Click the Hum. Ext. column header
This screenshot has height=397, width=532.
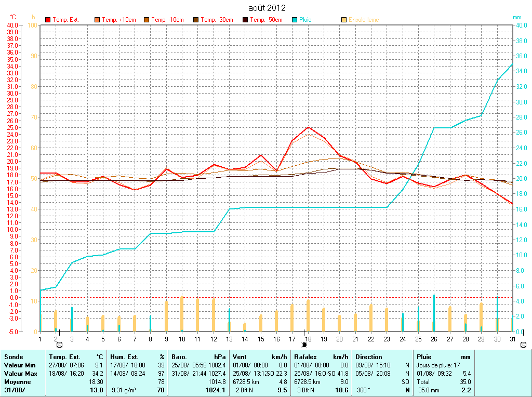(x=137, y=357)
